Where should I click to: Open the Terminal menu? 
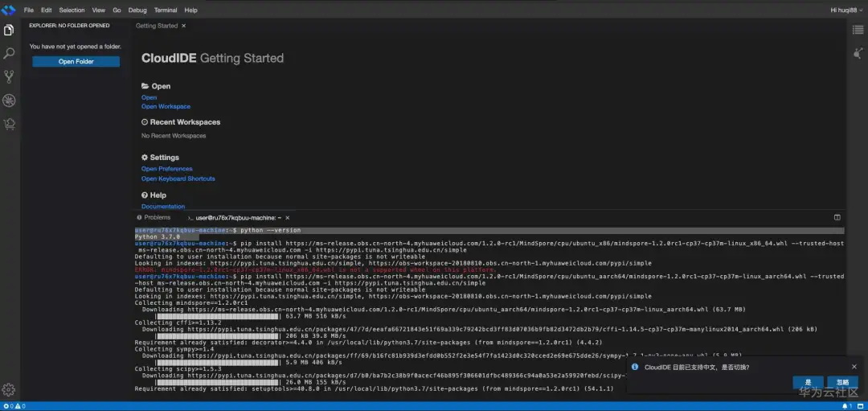point(166,10)
